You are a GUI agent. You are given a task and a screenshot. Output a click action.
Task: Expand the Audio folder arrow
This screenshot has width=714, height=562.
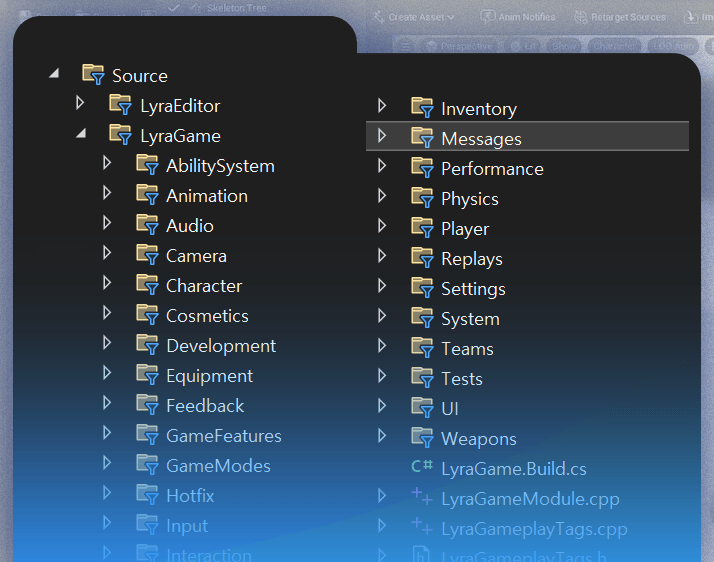[x=107, y=223]
